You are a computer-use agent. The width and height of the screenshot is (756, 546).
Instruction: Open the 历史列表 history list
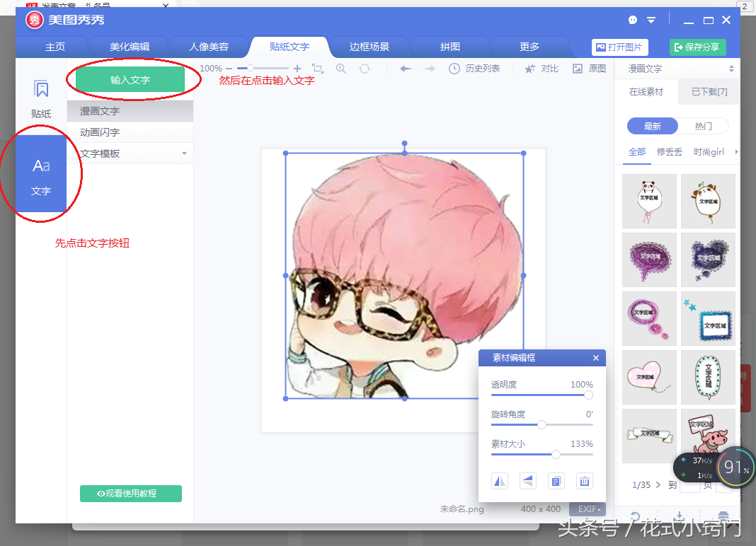click(474, 69)
